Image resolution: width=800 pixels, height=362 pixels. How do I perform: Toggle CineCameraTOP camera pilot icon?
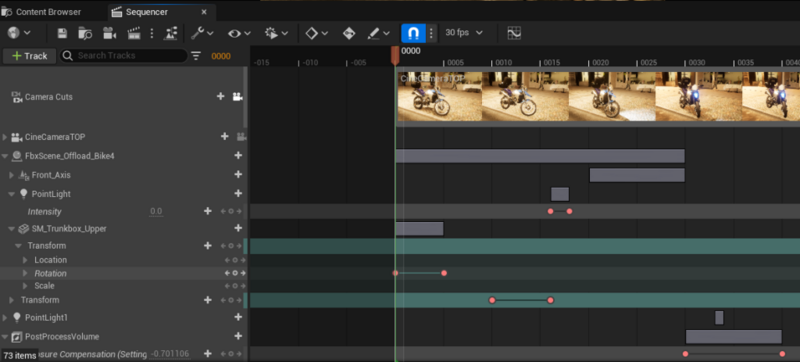[x=241, y=137]
